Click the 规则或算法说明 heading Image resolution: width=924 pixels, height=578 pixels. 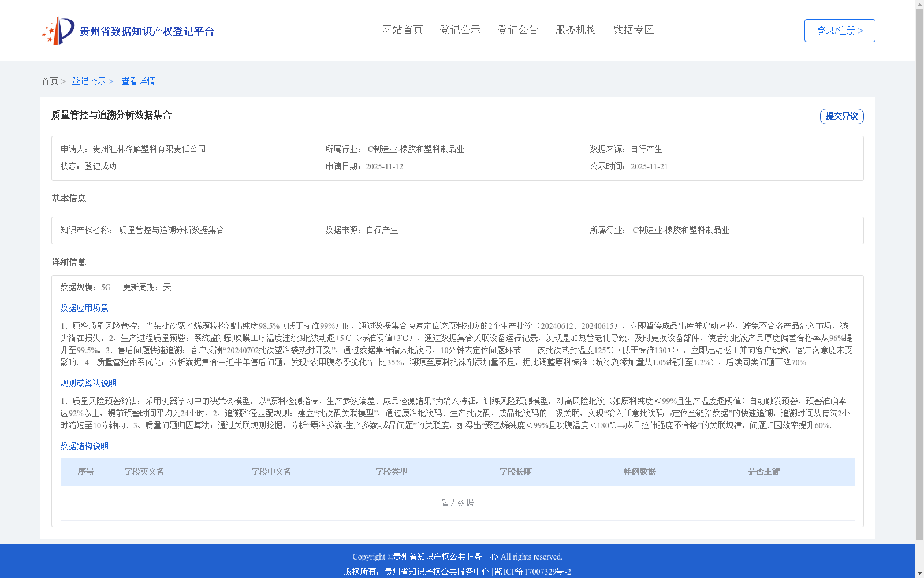[88, 383]
